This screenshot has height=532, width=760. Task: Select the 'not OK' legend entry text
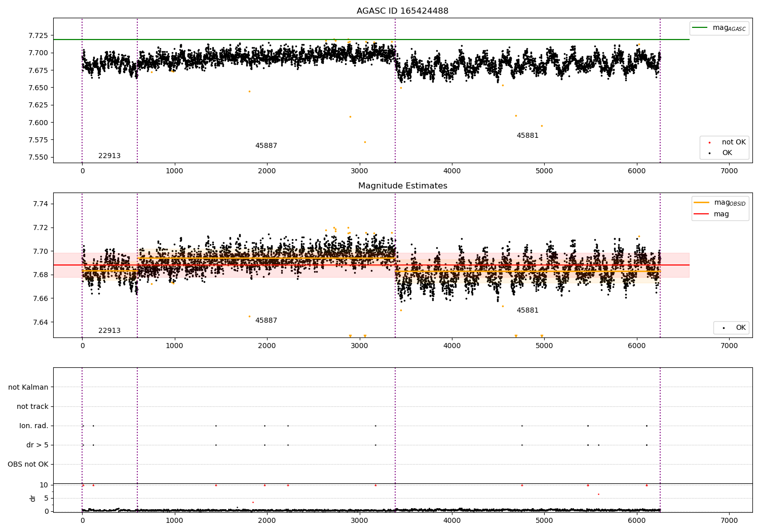pyautogui.click(x=734, y=142)
